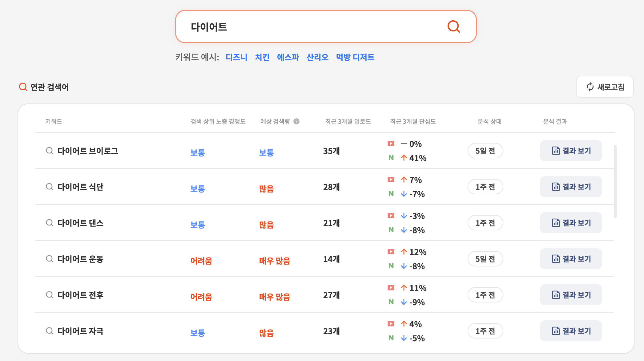The width and height of the screenshot is (644, 361).
Task: Click the YouTube icon in 다이어트 식단 row
Action: pos(391,180)
